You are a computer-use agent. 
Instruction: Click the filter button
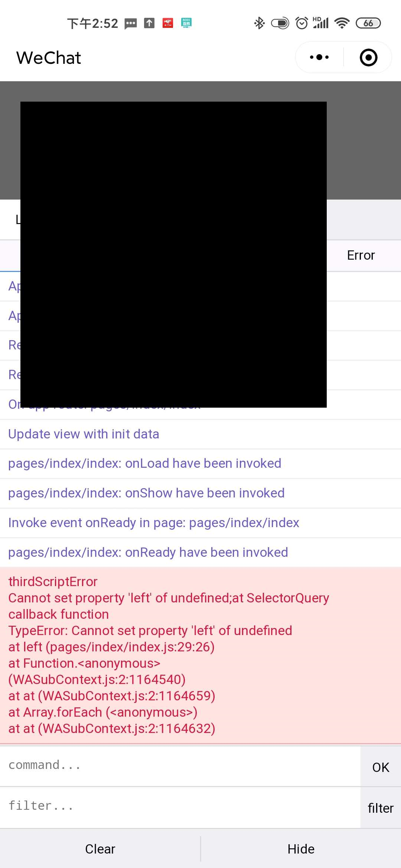tap(381, 808)
